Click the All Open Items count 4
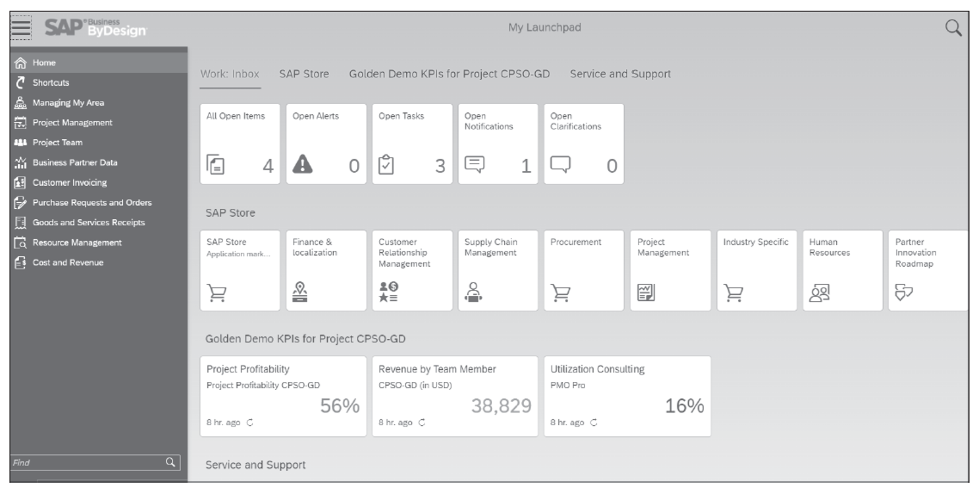Viewport: 980px width, 492px height. tap(268, 166)
